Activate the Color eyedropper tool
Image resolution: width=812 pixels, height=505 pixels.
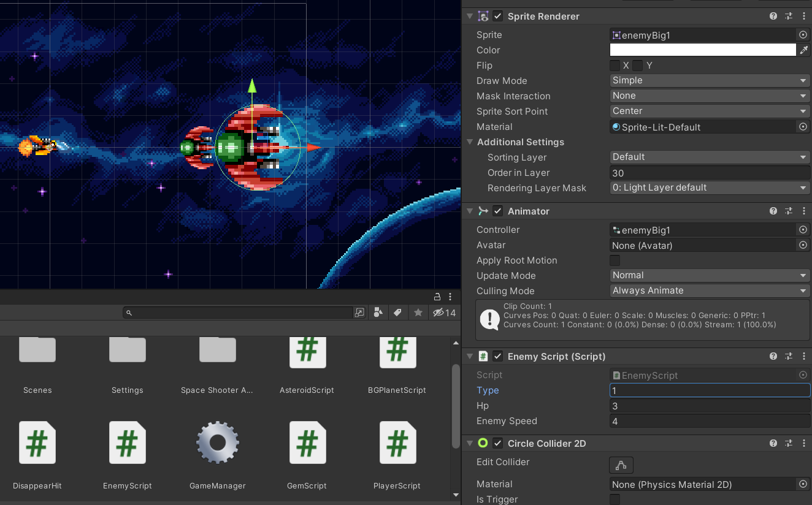click(x=803, y=50)
